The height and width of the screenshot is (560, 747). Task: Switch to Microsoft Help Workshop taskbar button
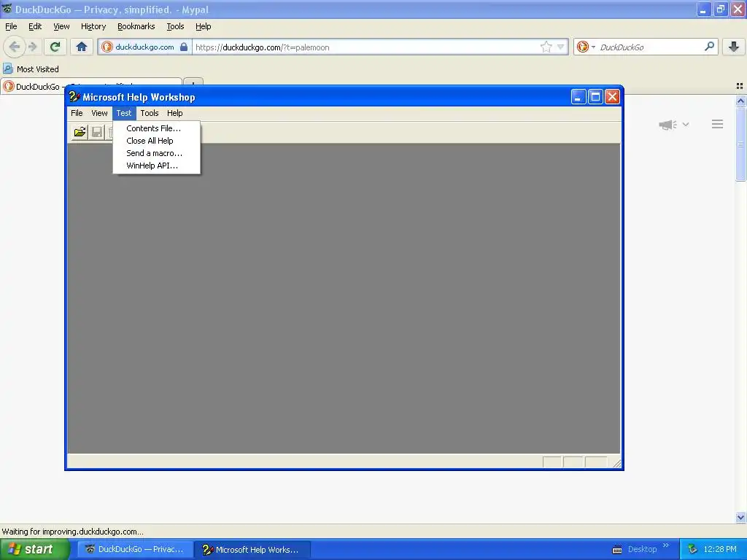(x=252, y=550)
